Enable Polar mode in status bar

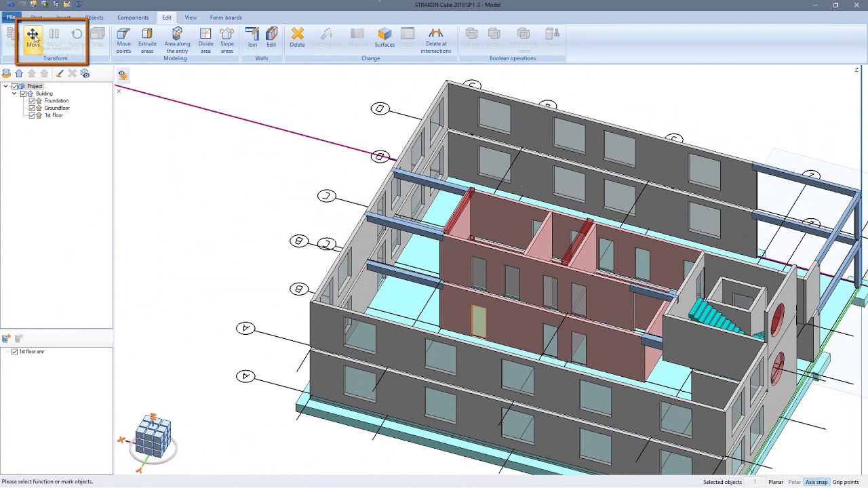coord(794,482)
